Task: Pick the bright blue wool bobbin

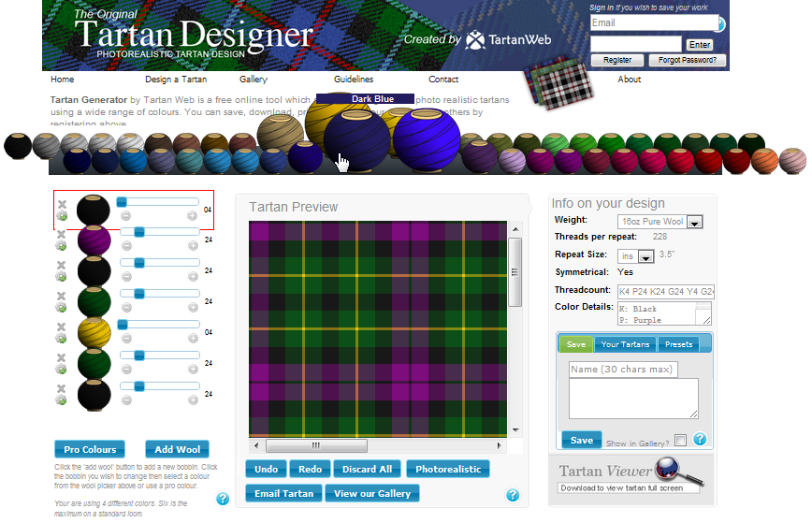Action: coord(427,139)
